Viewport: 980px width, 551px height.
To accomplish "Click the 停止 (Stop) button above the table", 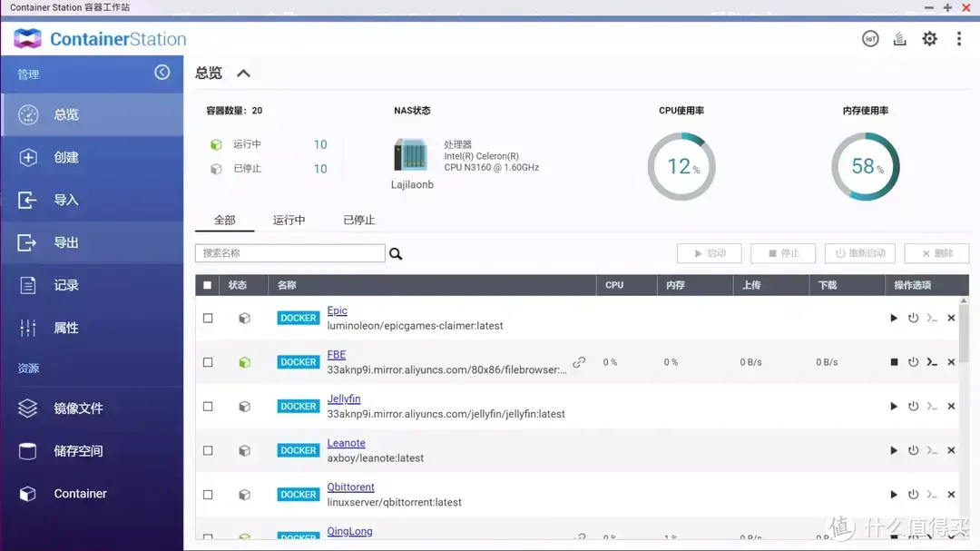I will [782, 253].
